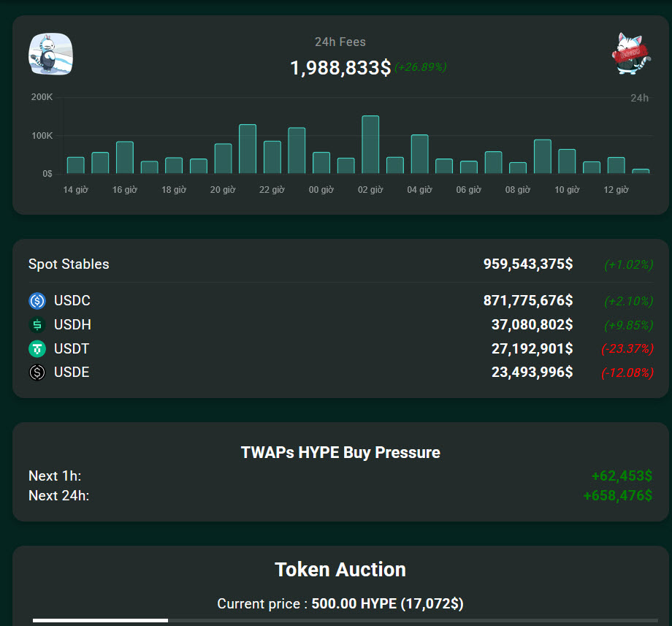
Task: Click the fee bar above 10 giờ
Action: 567,161
